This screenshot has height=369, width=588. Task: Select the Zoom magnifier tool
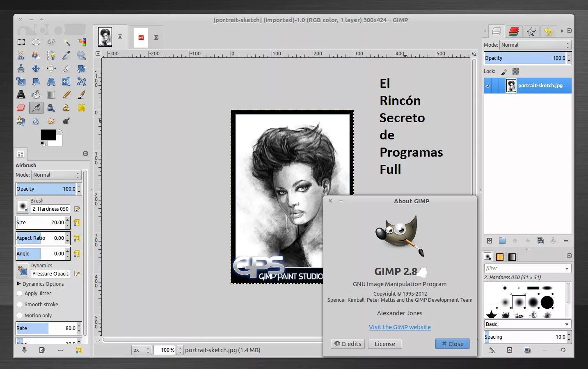click(82, 55)
